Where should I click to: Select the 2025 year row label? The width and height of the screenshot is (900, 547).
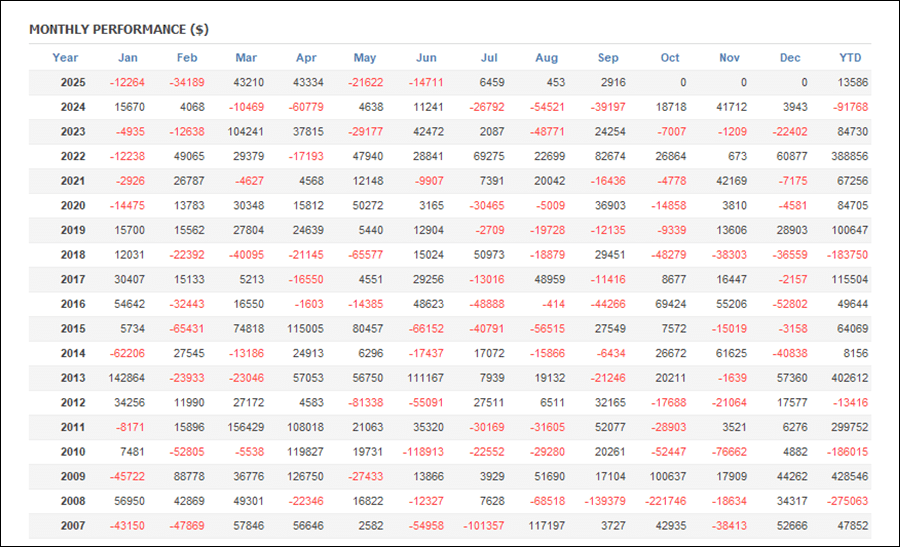pos(73,83)
